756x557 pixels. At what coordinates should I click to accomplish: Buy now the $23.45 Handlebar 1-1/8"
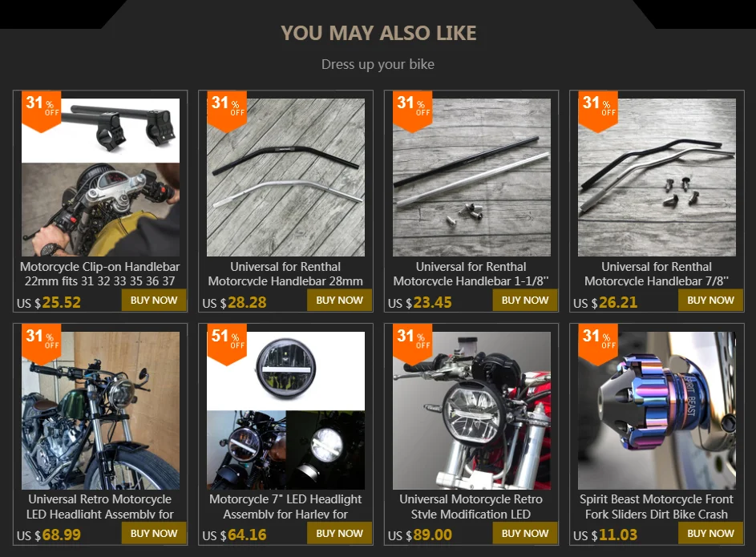(525, 301)
